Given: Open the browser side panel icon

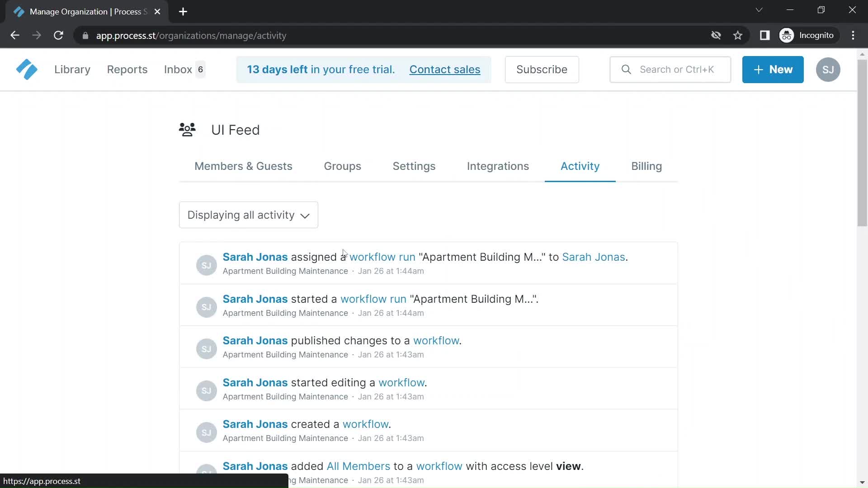Looking at the screenshot, I should coord(764,35).
